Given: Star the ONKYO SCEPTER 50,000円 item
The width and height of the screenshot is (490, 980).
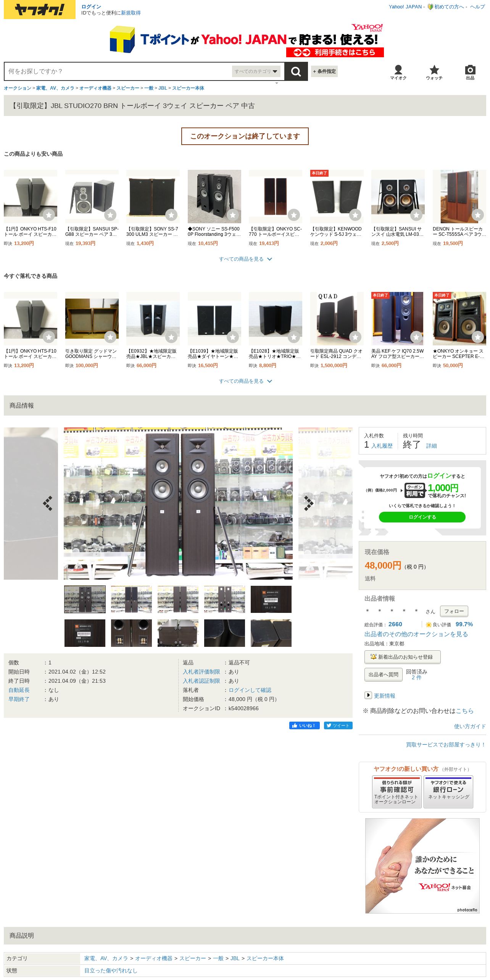Looking at the screenshot, I should [x=478, y=337].
